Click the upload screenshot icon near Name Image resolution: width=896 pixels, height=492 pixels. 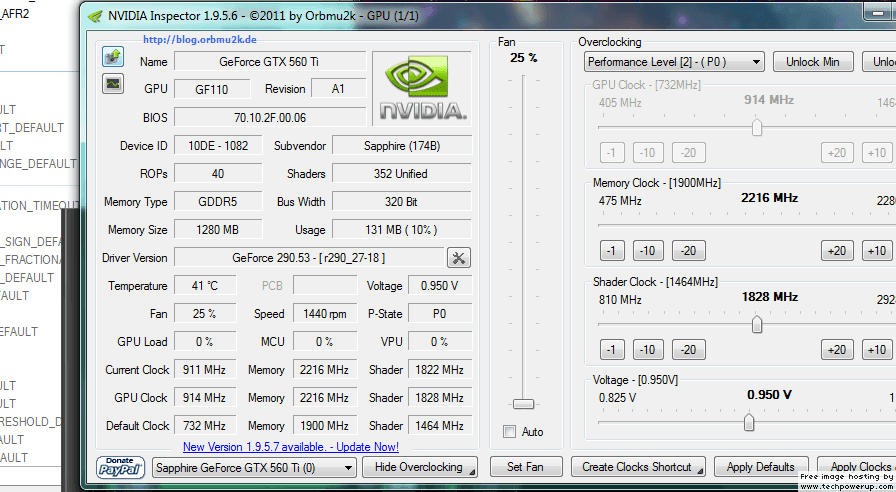click(113, 57)
